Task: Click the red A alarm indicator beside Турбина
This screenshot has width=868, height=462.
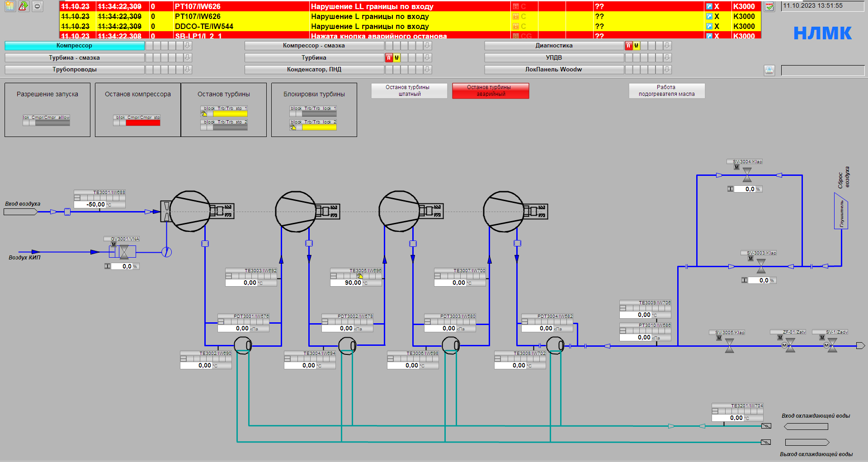Action: point(388,57)
